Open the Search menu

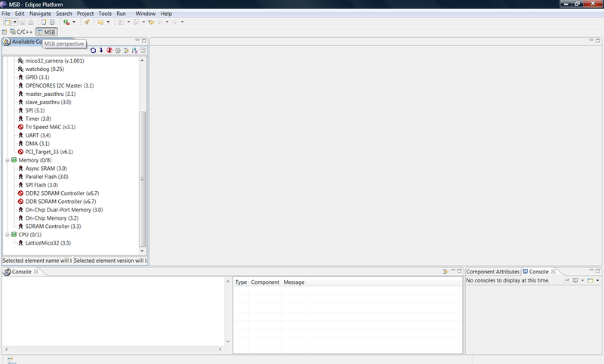(x=64, y=14)
